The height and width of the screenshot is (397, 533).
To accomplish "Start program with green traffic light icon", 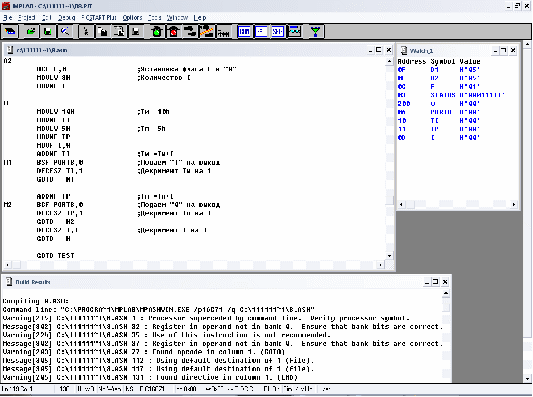I will 157,32.
